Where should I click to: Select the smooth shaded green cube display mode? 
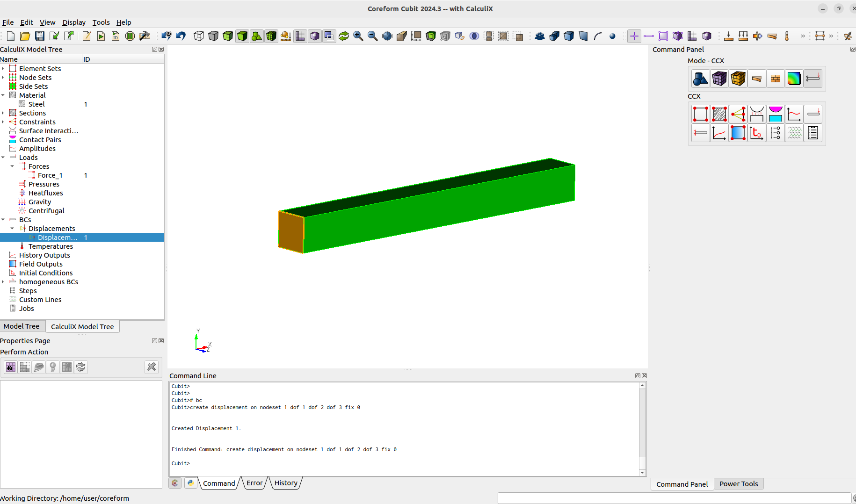coord(242,36)
